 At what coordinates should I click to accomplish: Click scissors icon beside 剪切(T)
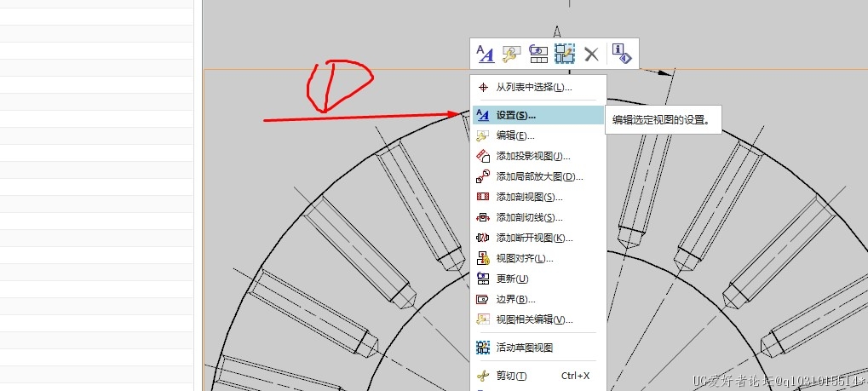(483, 376)
